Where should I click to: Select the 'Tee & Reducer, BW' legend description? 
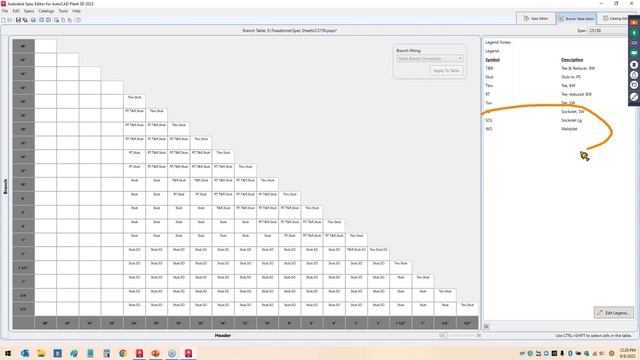(578, 69)
